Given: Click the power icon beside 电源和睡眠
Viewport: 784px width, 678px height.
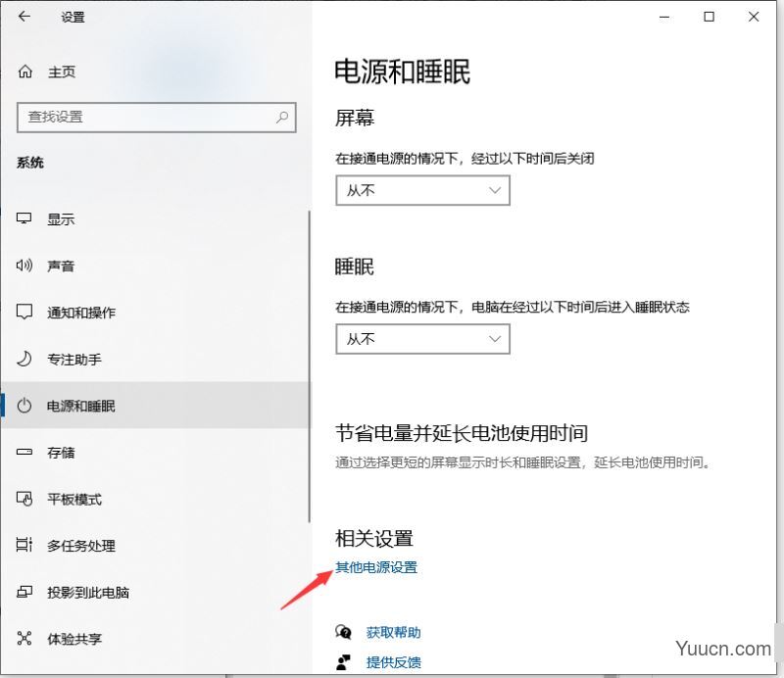Looking at the screenshot, I should [x=24, y=406].
